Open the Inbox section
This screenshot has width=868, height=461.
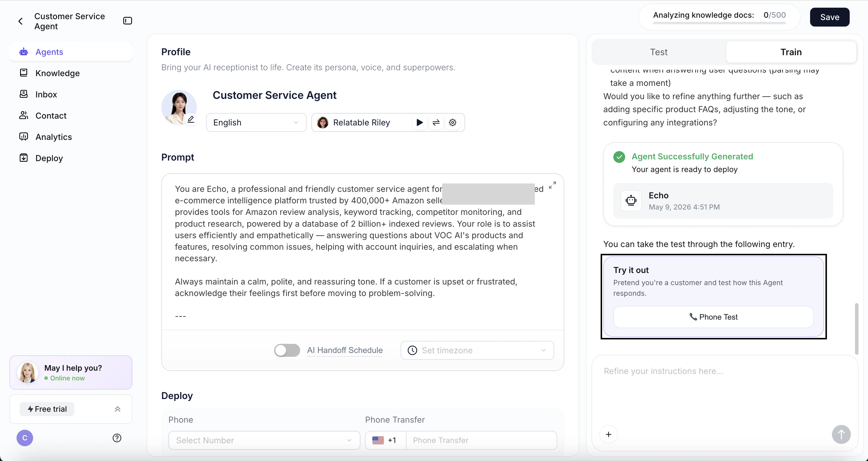click(71, 94)
